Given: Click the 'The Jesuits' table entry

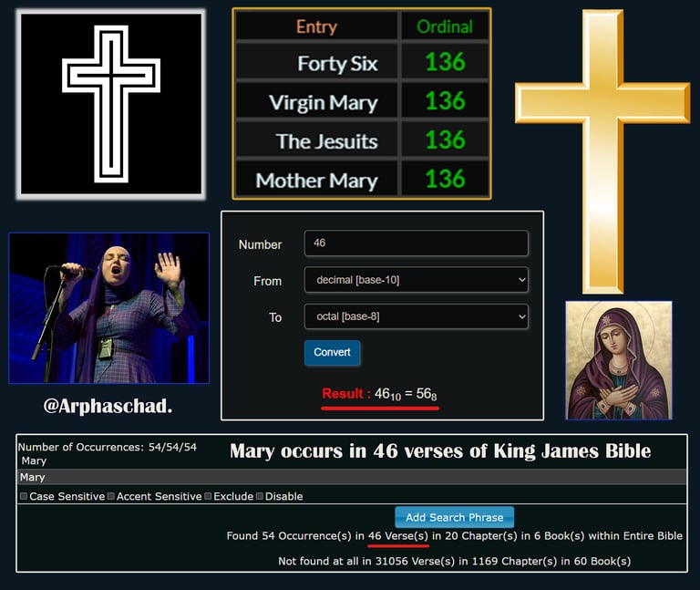Looking at the screenshot, I should [327, 141].
